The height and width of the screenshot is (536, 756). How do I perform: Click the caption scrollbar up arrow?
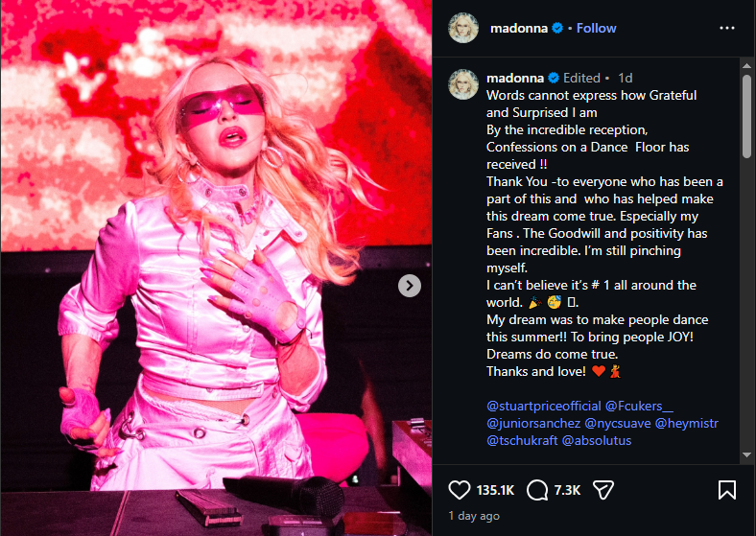coord(746,65)
